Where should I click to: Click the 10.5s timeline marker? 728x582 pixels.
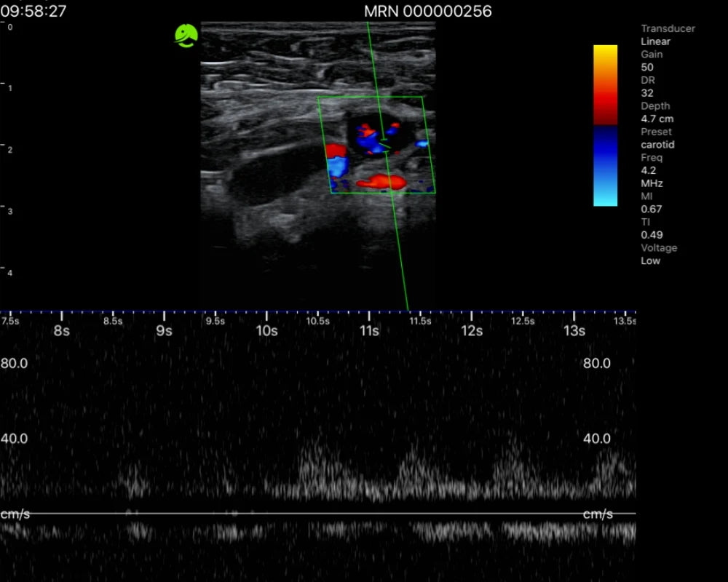click(318, 321)
